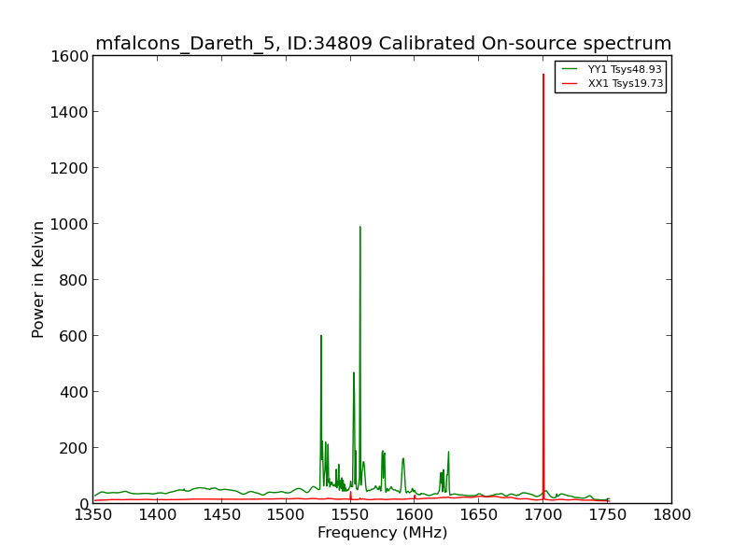Click the green peak reaching about 1000 Kelvin

click(360, 357)
